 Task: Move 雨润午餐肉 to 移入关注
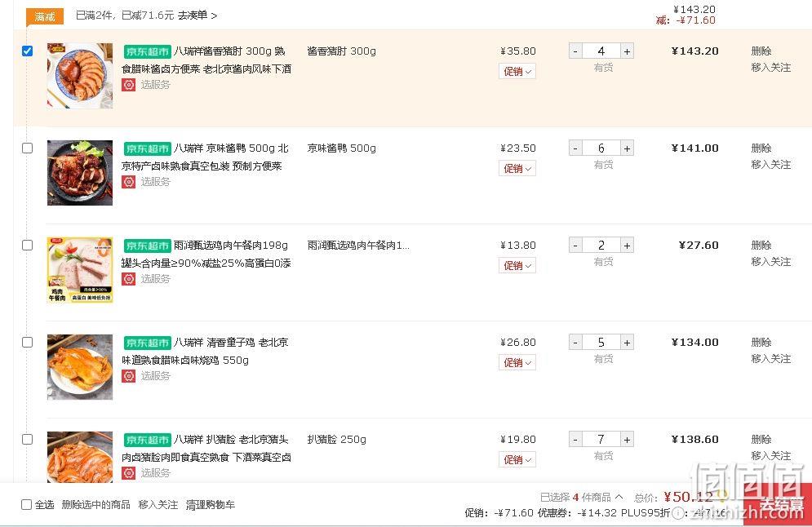pos(770,261)
